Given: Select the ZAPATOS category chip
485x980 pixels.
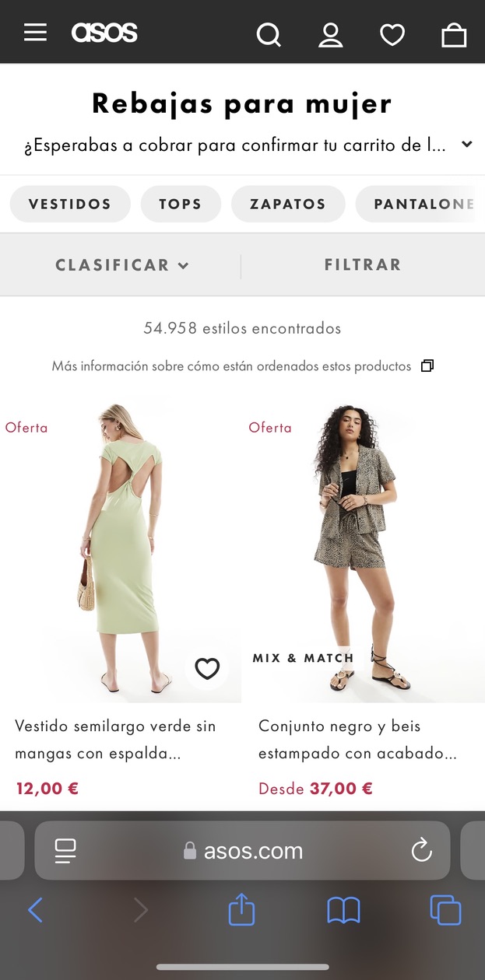Looking at the screenshot, I should point(288,204).
